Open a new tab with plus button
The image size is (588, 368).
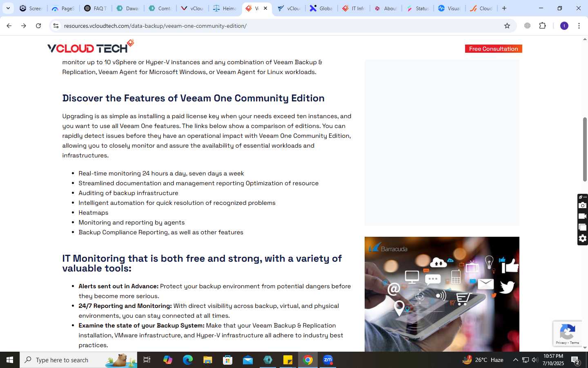[504, 8]
